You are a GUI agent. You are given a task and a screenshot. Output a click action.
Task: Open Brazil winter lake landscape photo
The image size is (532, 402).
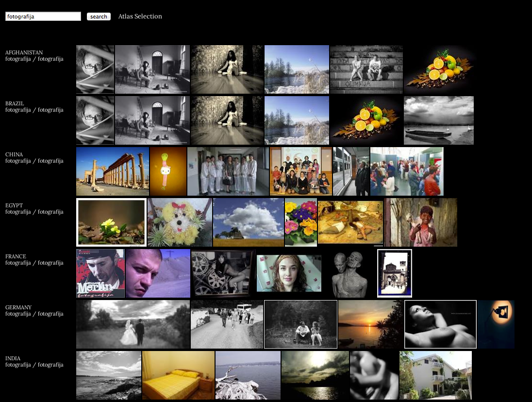[x=297, y=120]
